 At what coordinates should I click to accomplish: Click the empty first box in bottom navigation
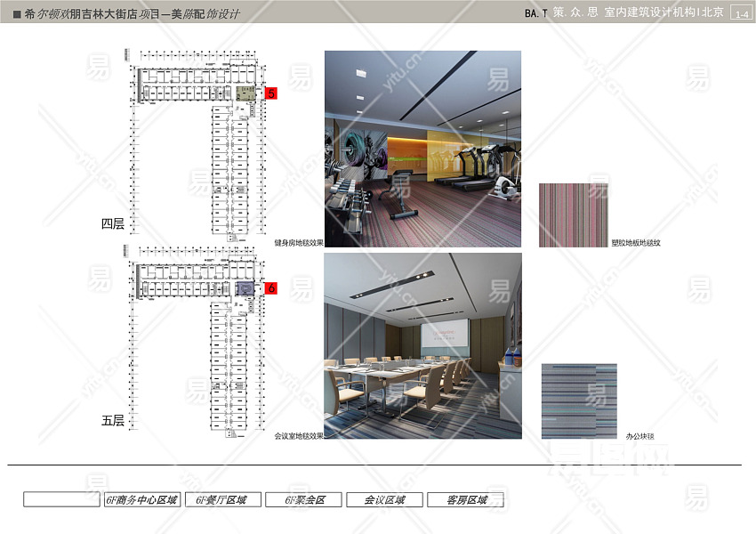click(x=61, y=499)
